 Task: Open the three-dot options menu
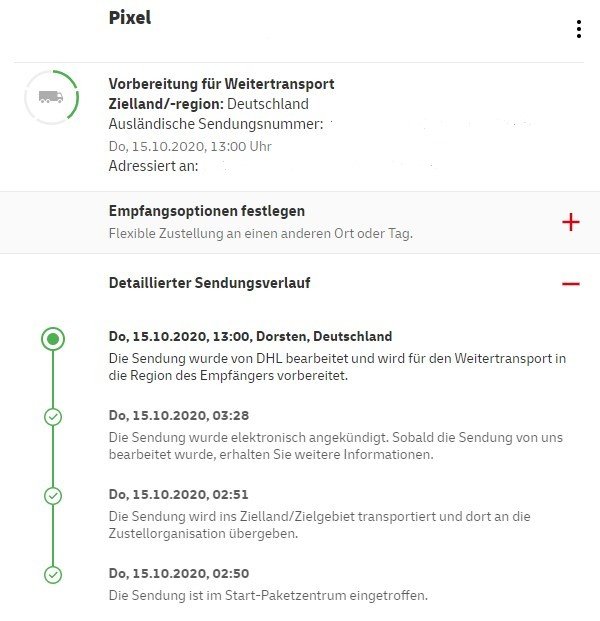click(x=579, y=29)
